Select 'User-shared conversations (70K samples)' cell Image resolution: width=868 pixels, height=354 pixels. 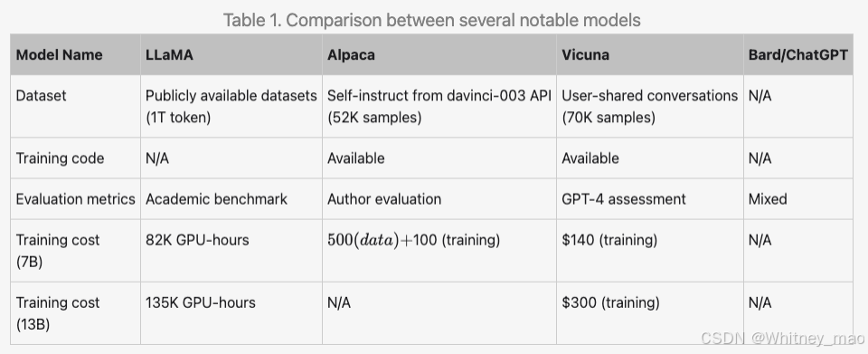tap(650, 106)
